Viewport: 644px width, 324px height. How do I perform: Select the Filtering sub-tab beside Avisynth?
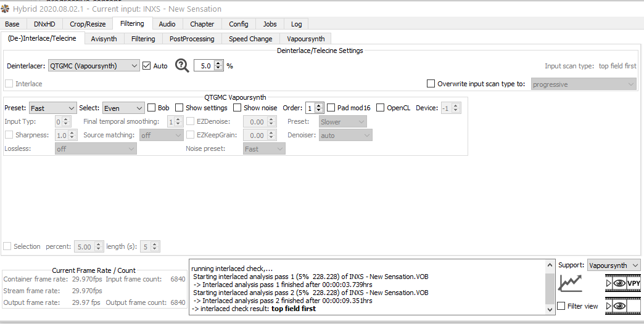pyautogui.click(x=143, y=39)
